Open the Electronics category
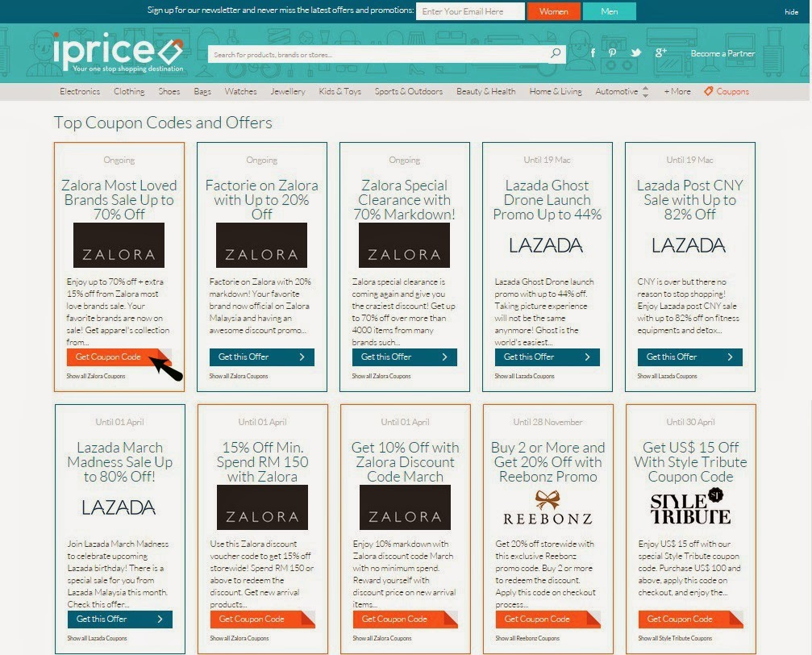Image resolution: width=812 pixels, height=655 pixels. (80, 91)
